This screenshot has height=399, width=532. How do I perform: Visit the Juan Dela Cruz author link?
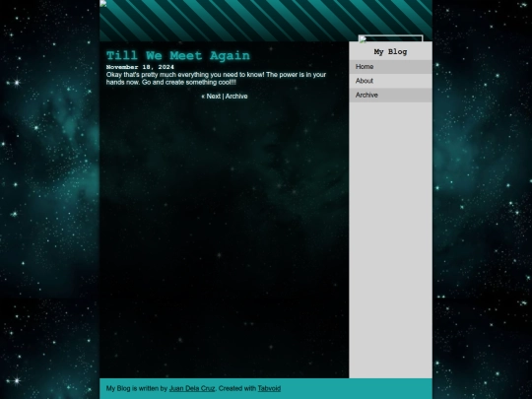click(192, 388)
